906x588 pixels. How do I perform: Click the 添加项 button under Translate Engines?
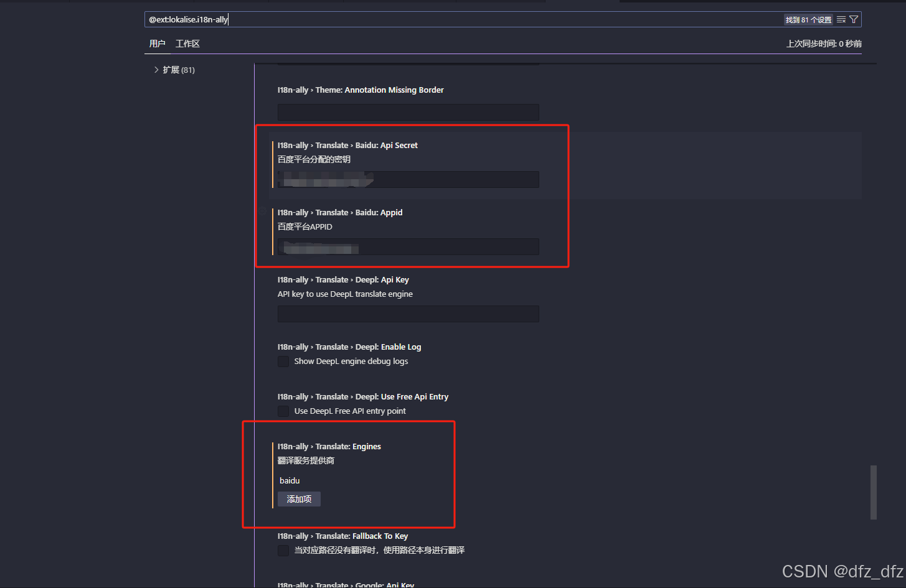click(298, 498)
